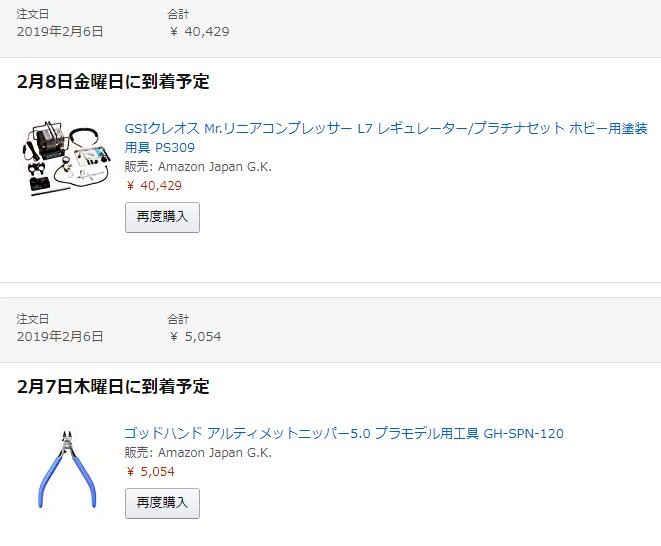Click the compressor set product thumbnail
The image size is (661, 546).
(x=66, y=159)
